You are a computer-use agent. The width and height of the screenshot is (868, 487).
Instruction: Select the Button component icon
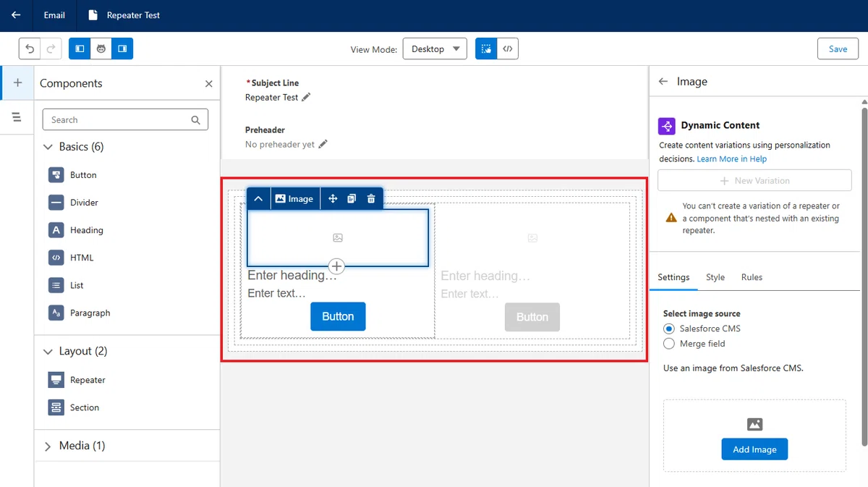point(56,175)
